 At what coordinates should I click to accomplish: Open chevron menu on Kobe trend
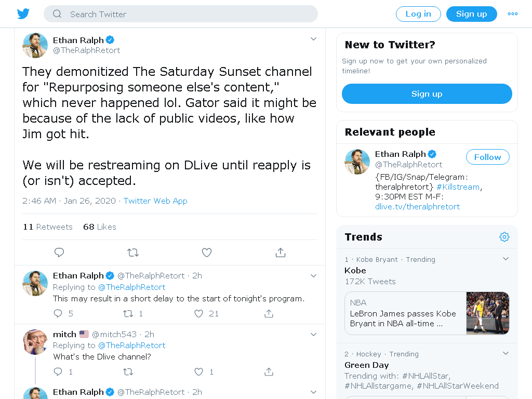pos(506,259)
